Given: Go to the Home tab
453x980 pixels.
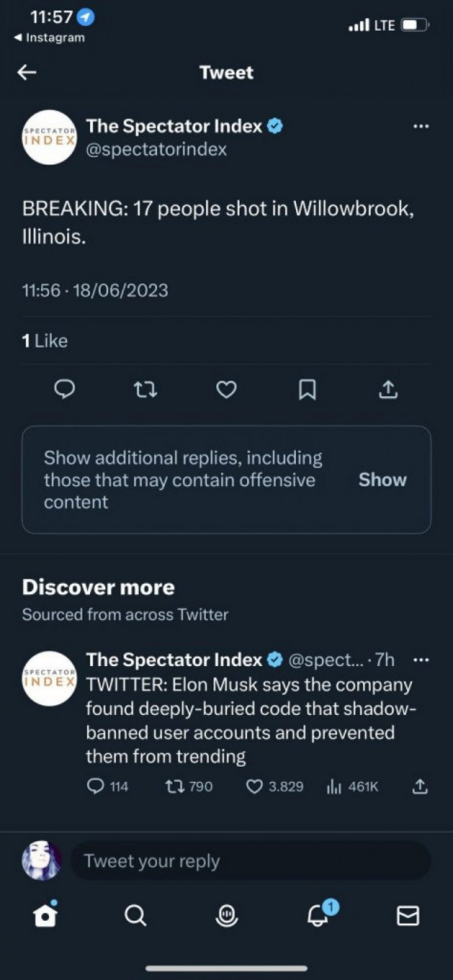Looking at the screenshot, I should (45, 916).
